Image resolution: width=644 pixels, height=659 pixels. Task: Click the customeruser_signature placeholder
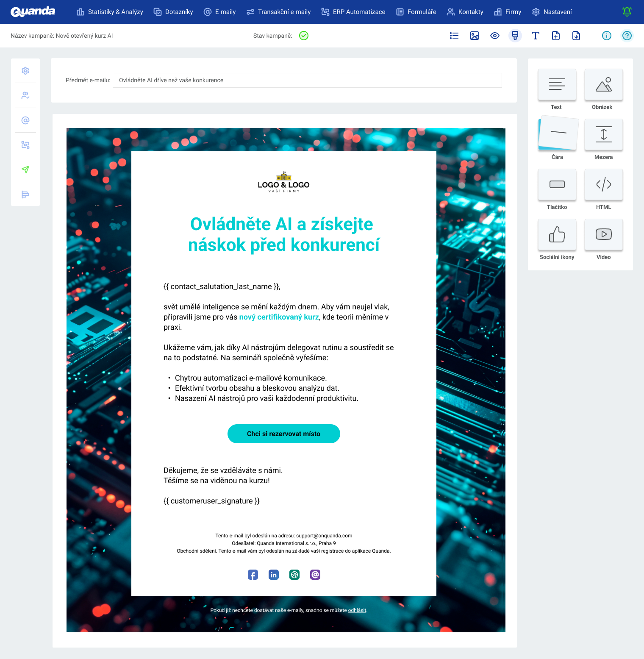212,501
